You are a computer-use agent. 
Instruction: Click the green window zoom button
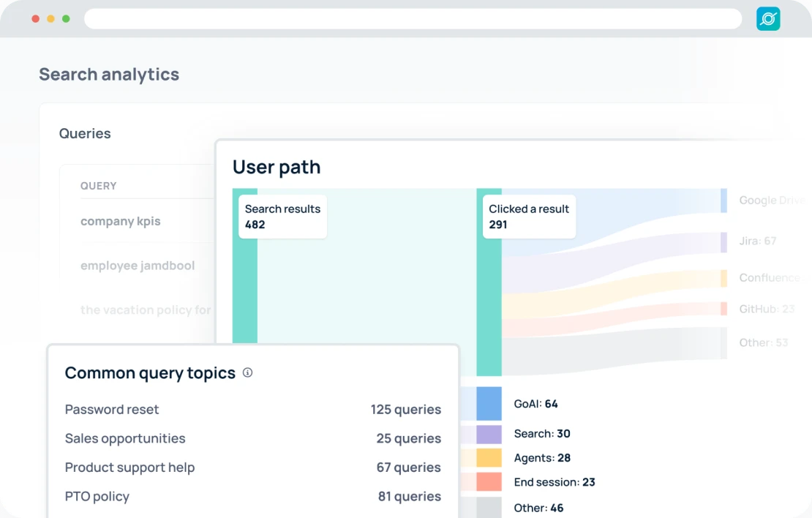point(66,18)
